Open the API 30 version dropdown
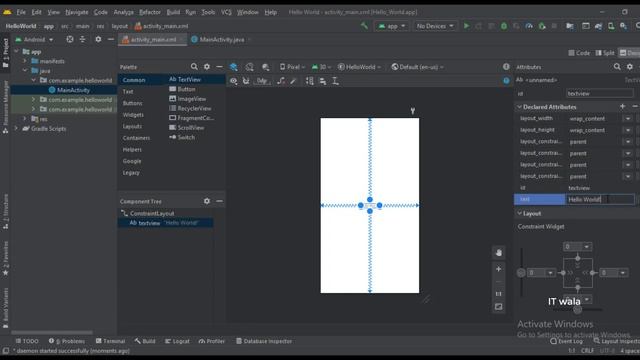Viewport: 640px width, 360px height. (x=321, y=67)
